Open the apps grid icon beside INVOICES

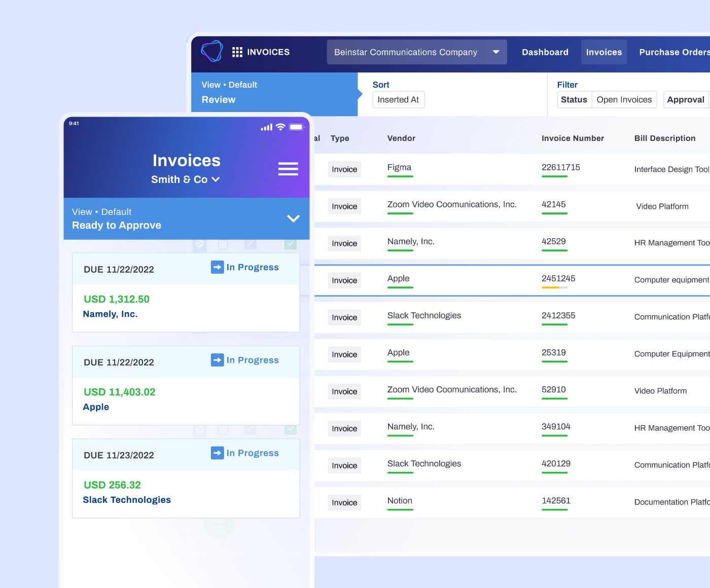click(237, 52)
